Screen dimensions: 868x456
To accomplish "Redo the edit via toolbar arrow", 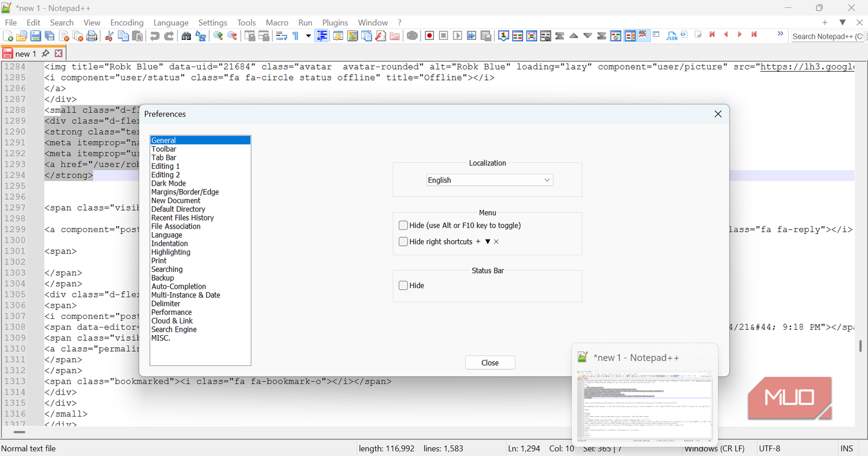I will click(169, 36).
